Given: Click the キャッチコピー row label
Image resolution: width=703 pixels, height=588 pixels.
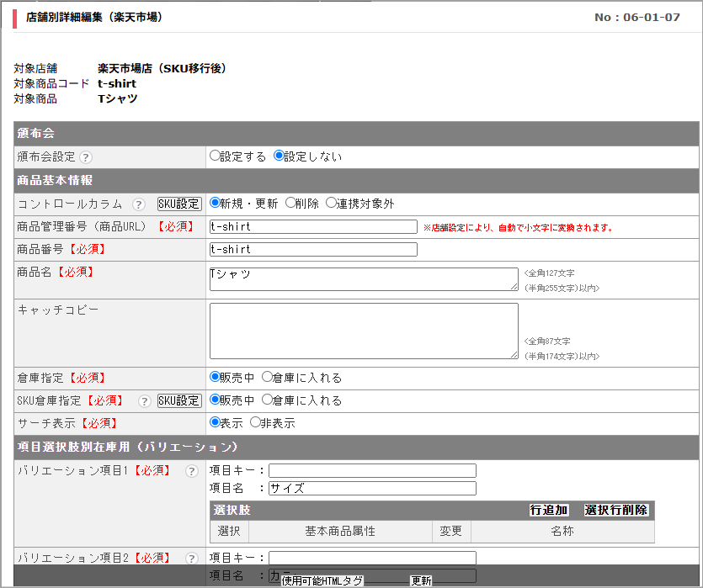Looking at the screenshot, I should 58,310.
